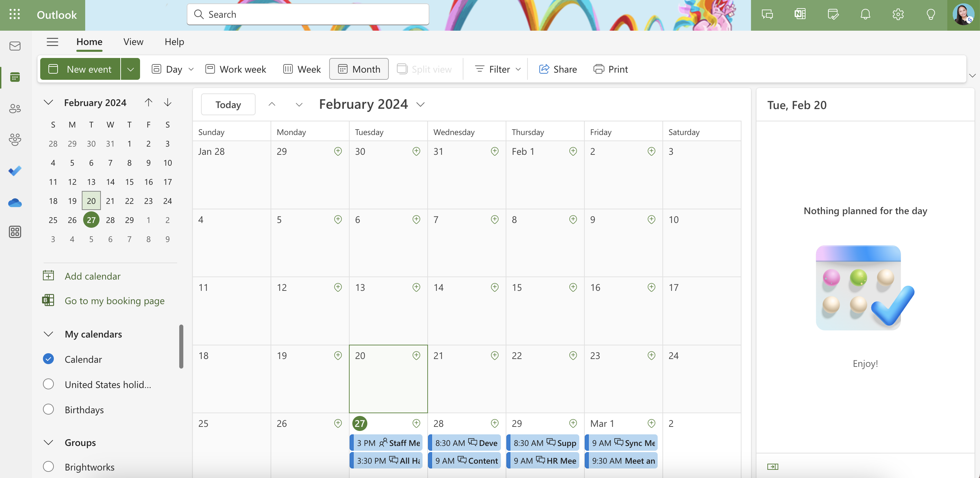
Task: Click the notifications bell icon
Action: click(865, 14)
